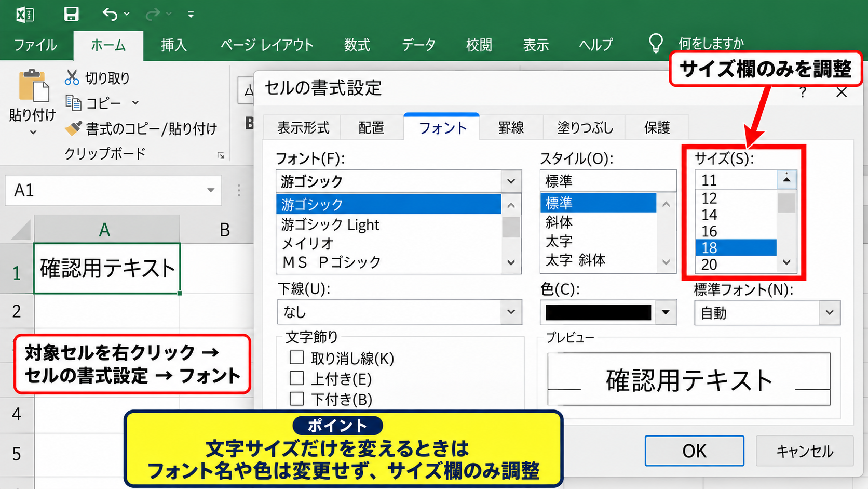This screenshot has width=868, height=489.
Task: Open the 標準フォント 自動 dropdown
Action: coord(830,313)
